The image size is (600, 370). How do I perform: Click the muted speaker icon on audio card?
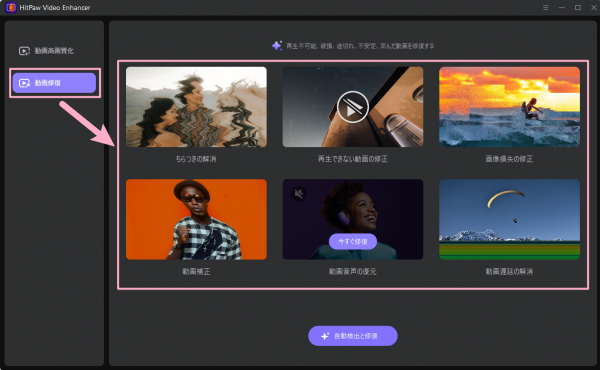coord(298,194)
